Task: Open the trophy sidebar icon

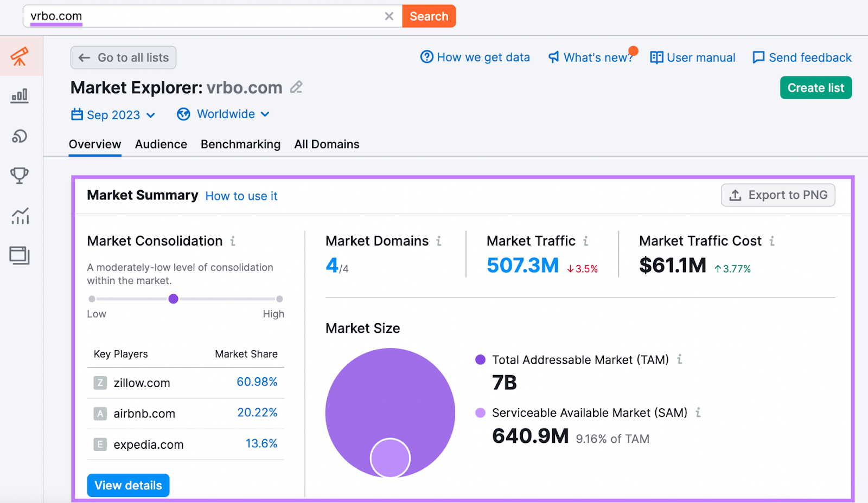Action: click(x=20, y=175)
